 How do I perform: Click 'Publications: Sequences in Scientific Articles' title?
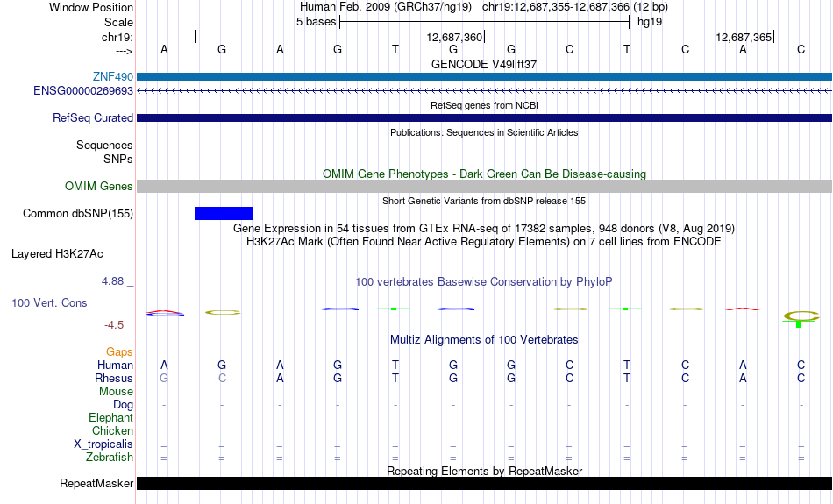(x=484, y=132)
